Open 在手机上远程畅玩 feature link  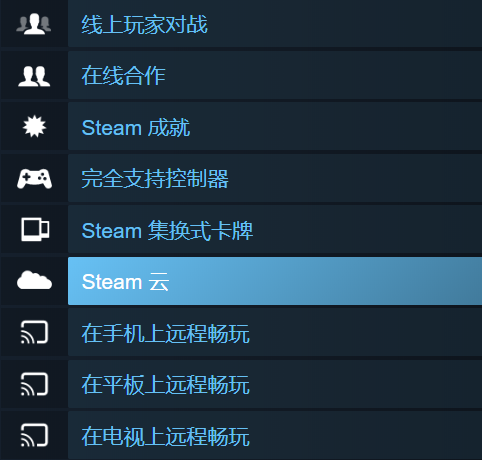point(166,333)
